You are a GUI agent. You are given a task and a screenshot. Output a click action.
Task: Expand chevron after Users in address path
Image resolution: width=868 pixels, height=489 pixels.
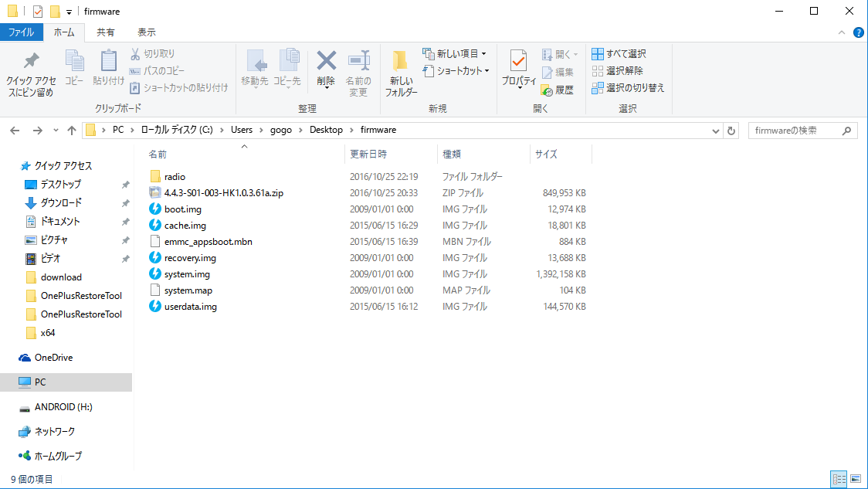pyautogui.click(x=261, y=130)
